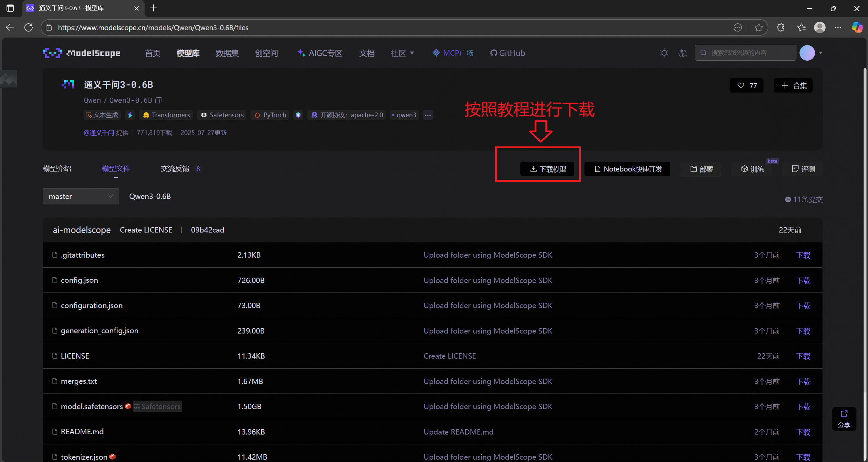Click the browser refresh button
The image size is (868, 462).
pyautogui.click(x=28, y=27)
